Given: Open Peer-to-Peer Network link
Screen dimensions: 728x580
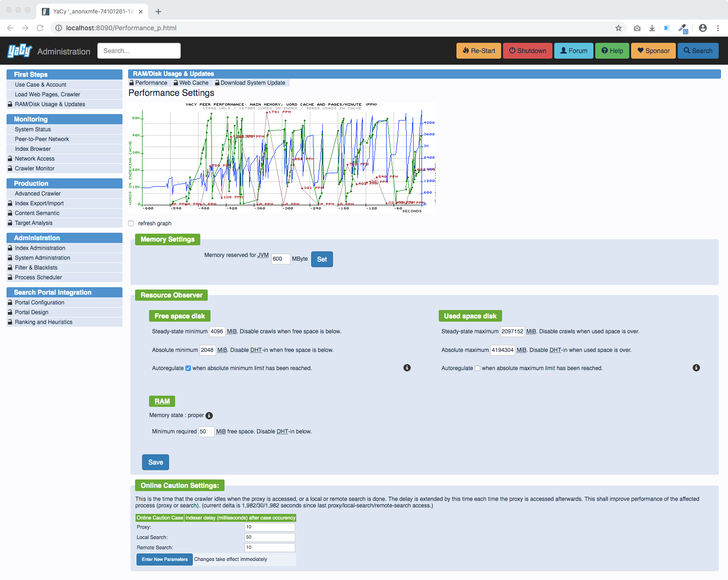Looking at the screenshot, I should [x=64, y=139].
